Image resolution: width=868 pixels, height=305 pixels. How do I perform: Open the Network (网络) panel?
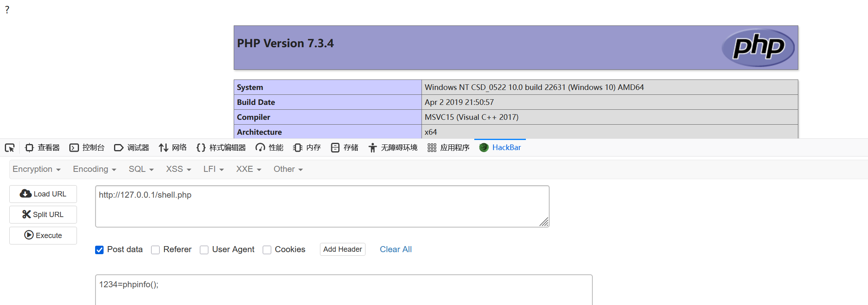(x=173, y=148)
